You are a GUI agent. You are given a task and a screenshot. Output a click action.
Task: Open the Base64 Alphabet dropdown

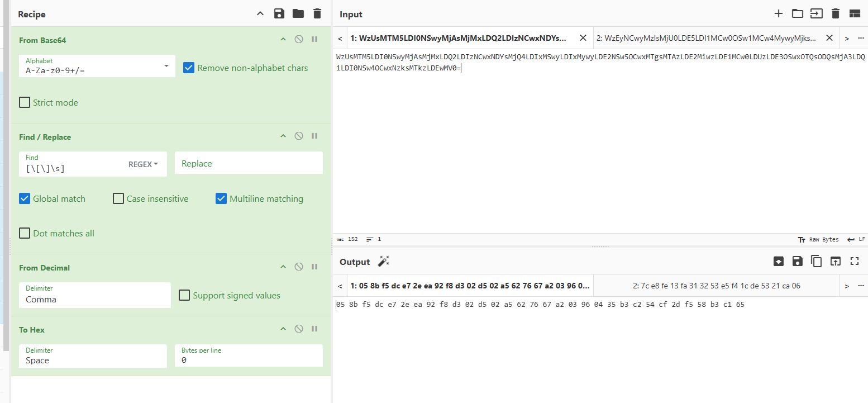pyautogui.click(x=166, y=66)
